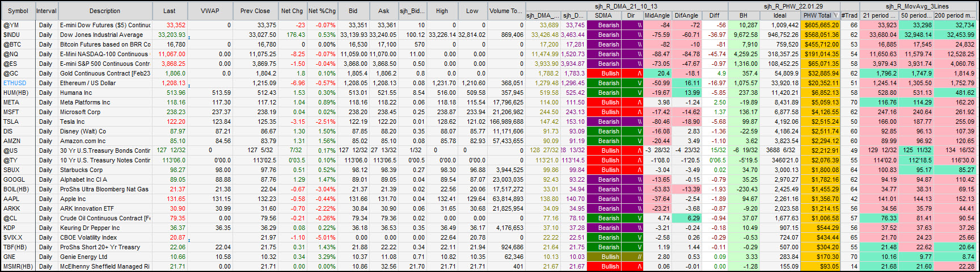The height and width of the screenshot is (272, 980).
Task: Click PHW Total value $32,885.94
Action: [820, 73]
